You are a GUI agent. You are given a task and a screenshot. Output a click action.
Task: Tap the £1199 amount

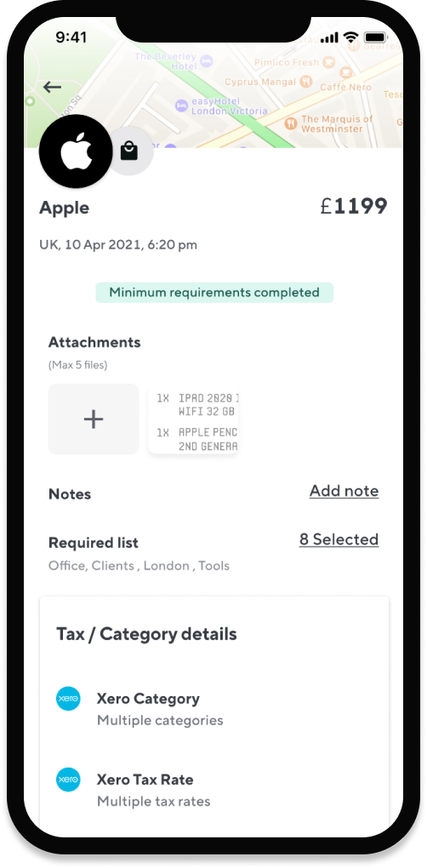pos(354,206)
